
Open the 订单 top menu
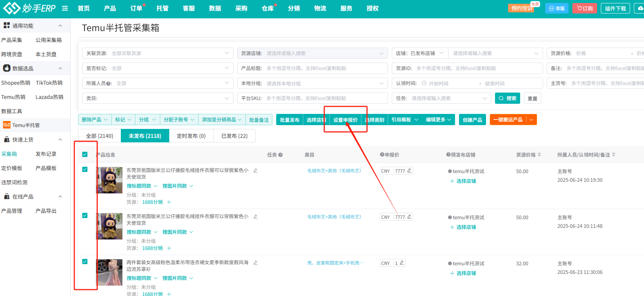click(136, 8)
